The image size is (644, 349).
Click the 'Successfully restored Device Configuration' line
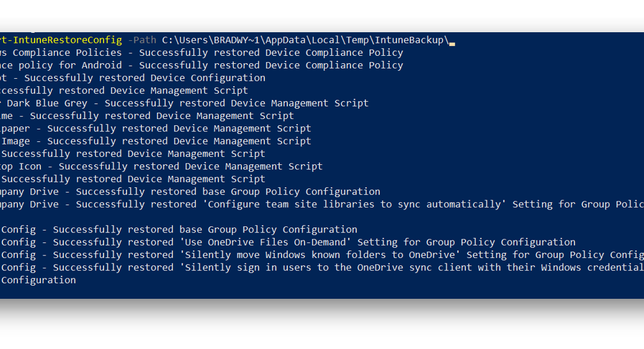click(x=133, y=78)
